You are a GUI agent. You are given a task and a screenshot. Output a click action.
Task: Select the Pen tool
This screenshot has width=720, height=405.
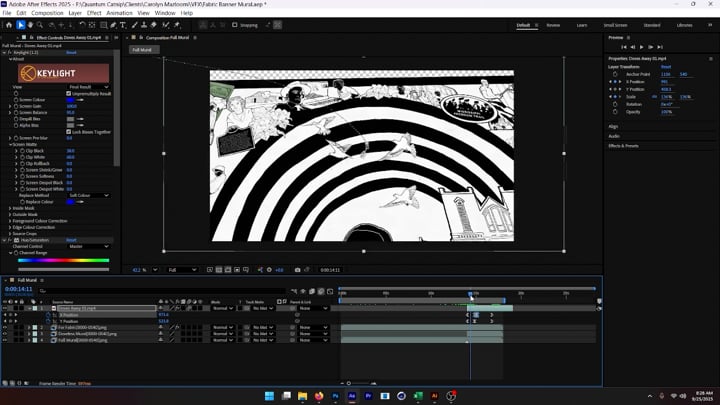(x=113, y=25)
